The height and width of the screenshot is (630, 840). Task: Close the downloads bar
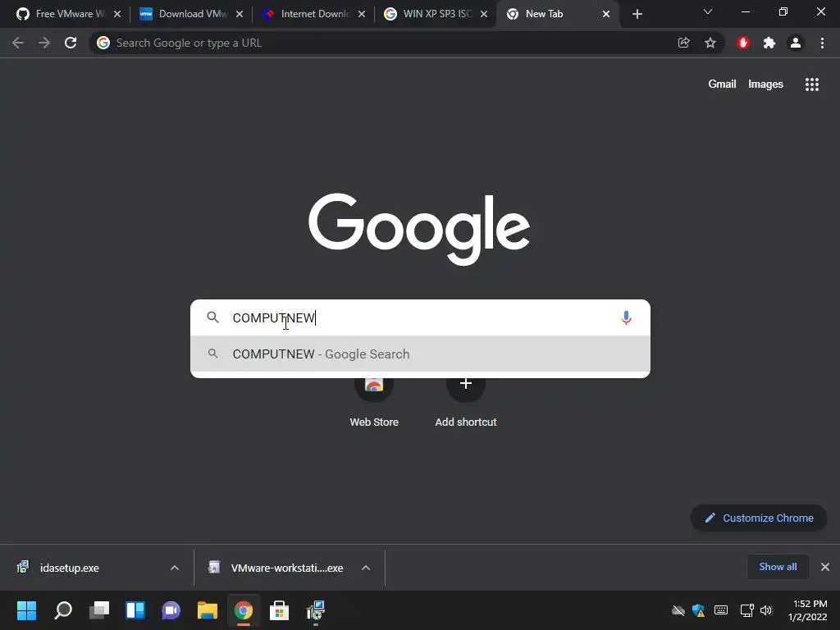click(x=825, y=567)
